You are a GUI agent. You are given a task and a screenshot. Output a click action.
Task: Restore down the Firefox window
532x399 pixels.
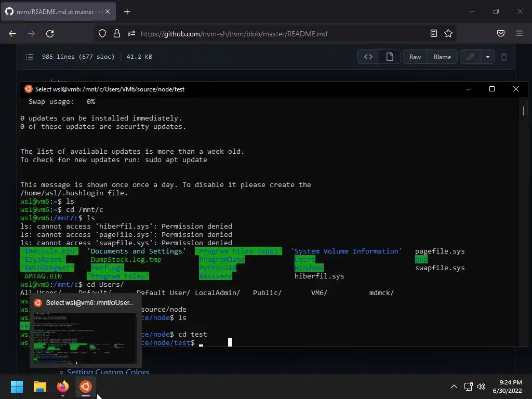pyautogui.click(x=496, y=11)
